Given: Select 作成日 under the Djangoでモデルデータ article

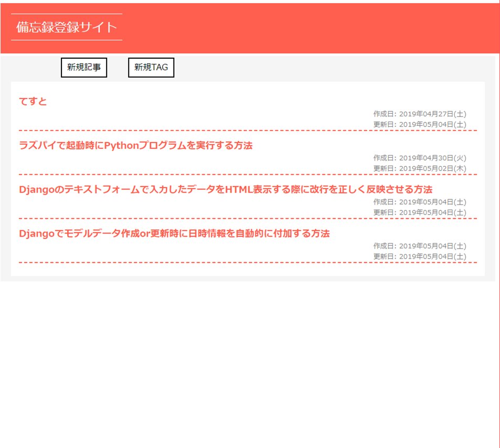Looking at the screenshot, I should (420, 246).
